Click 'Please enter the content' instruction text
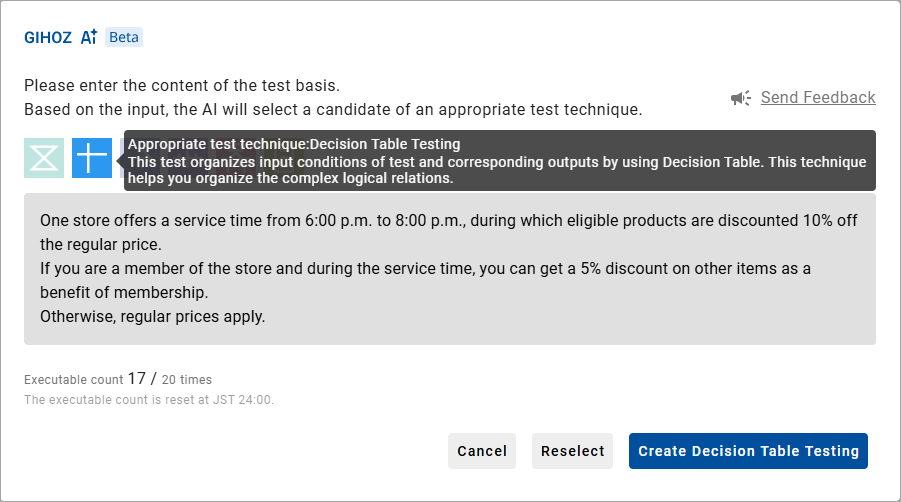 182,85
